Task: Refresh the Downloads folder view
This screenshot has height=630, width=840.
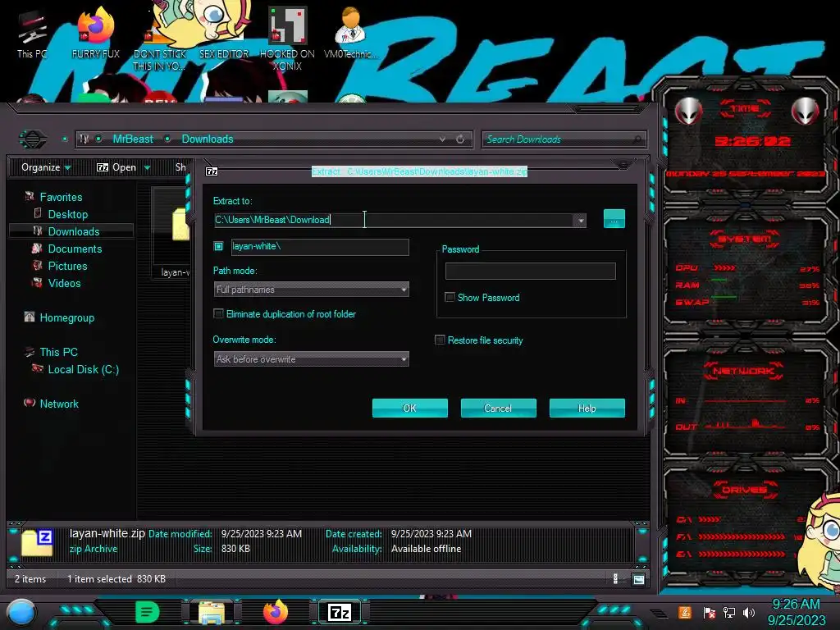Action: click(460, 139)
